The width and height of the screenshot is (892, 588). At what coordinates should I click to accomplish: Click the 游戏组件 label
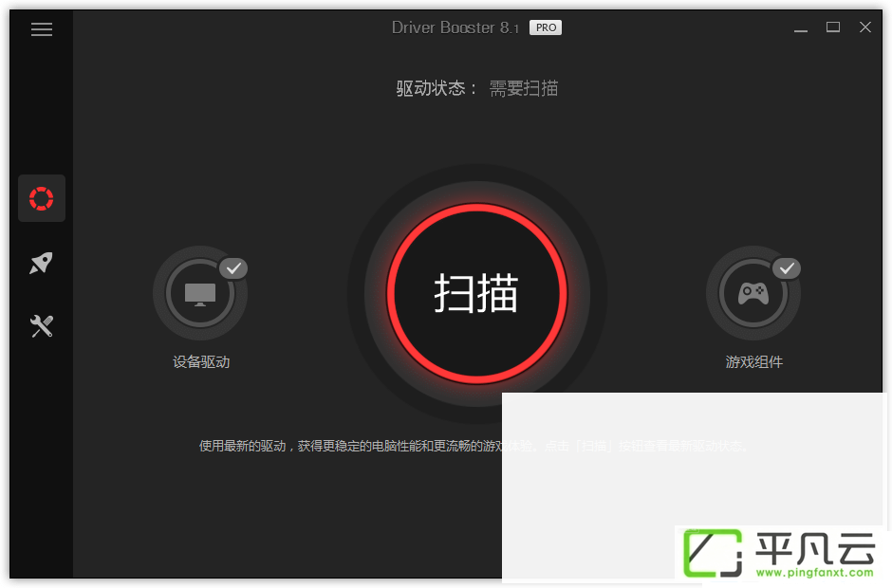tap(754, 362)
